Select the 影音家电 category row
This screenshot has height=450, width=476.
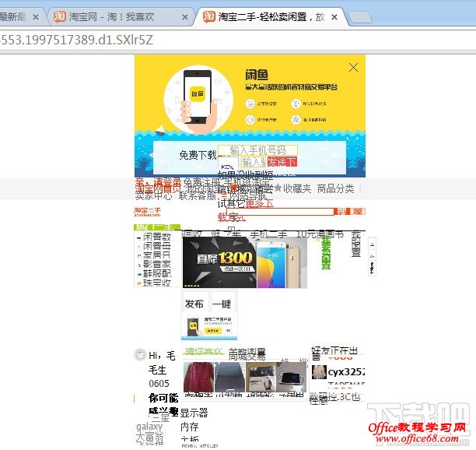point(157,265)
